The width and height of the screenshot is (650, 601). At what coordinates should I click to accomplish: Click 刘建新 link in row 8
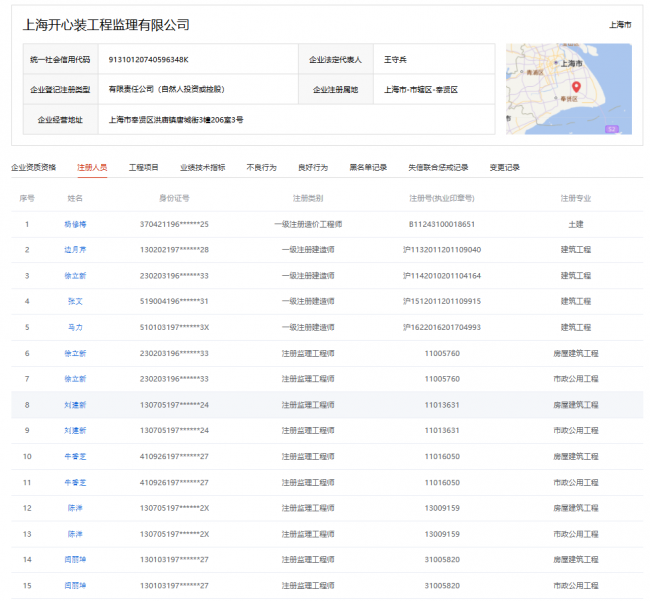point(75,404)
